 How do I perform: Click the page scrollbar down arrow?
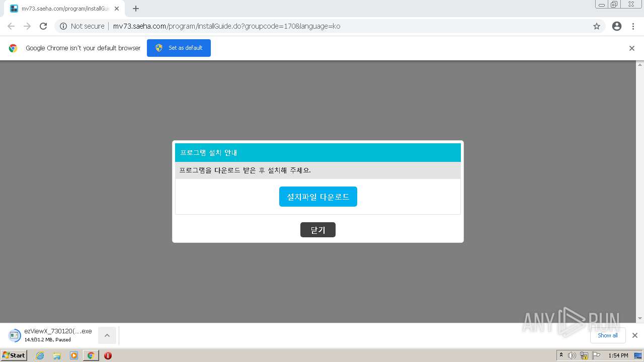640,319
